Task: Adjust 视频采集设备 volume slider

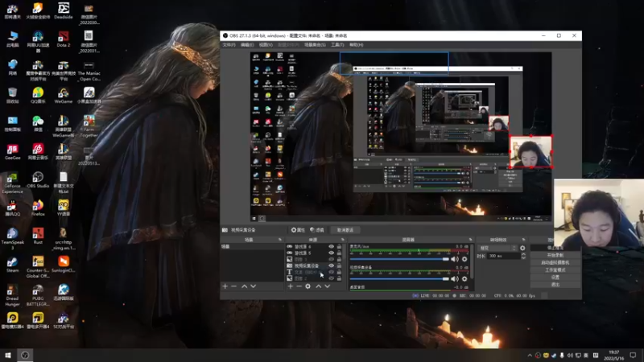Action: click(399, 278)
